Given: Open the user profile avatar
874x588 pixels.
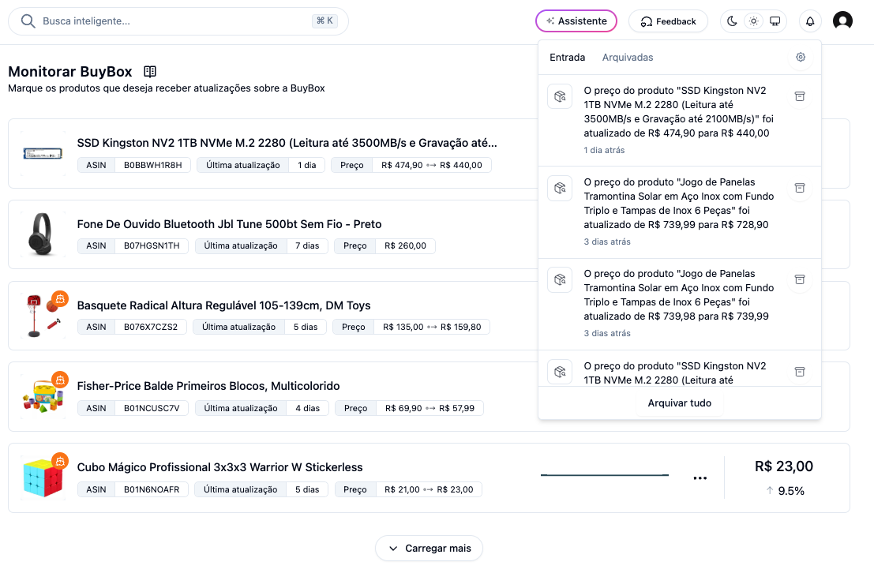Looking at the screenshot, I should 842,21.
